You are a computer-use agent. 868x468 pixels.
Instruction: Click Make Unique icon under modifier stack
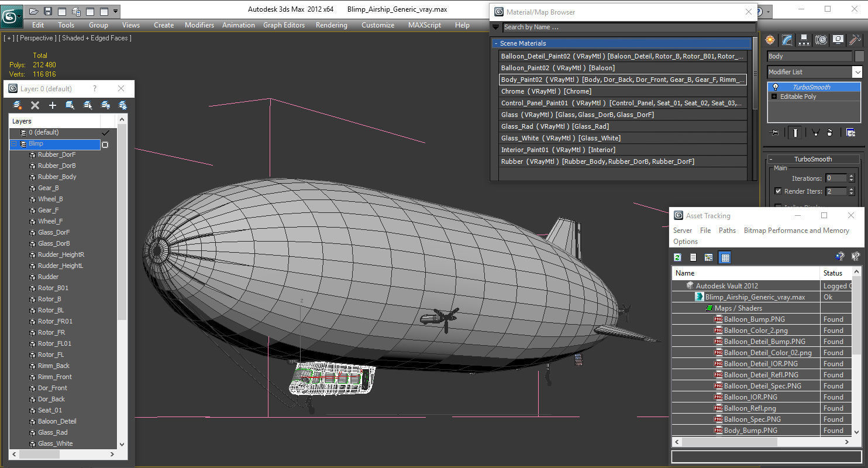click(x=816, y=133)
